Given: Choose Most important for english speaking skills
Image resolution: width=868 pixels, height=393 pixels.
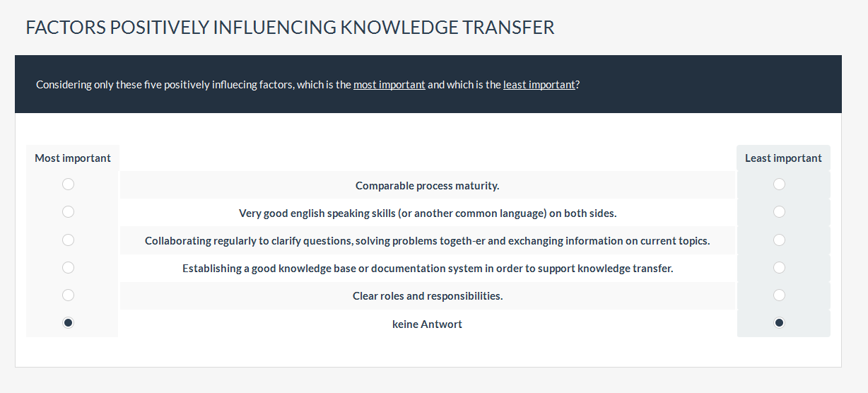Looking at the screenshot, I should (x=68, y=212).
